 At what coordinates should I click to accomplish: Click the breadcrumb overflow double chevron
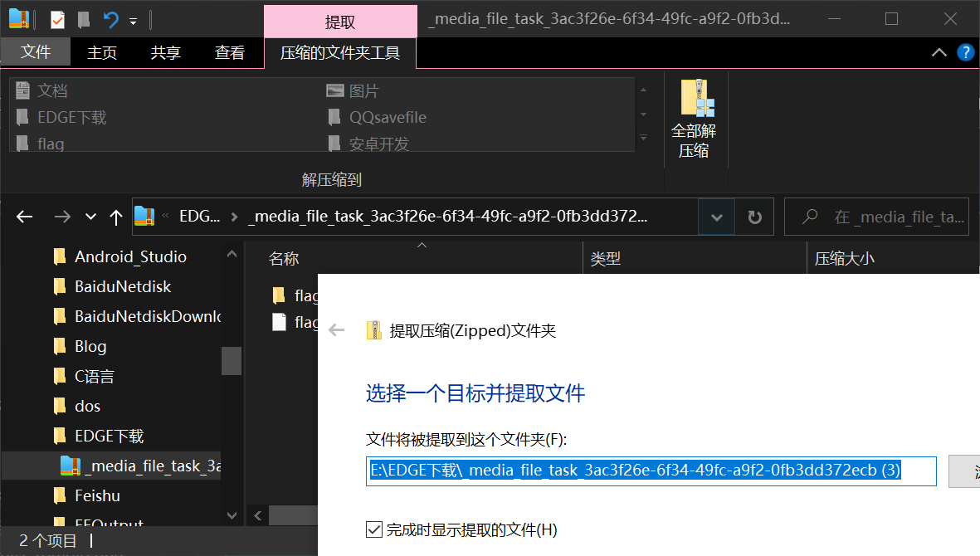[166, 216]
